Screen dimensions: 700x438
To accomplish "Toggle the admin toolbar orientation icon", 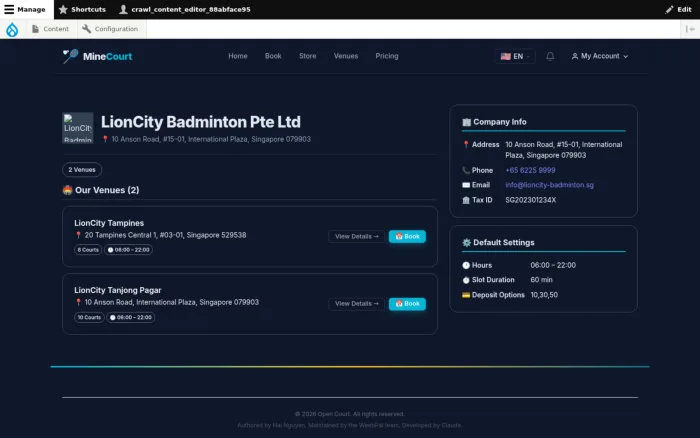I will [x=690, y=29].
